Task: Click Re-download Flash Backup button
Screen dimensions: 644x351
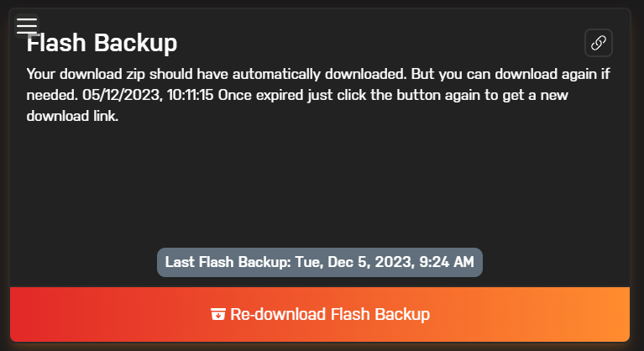Action: point(320,314)
